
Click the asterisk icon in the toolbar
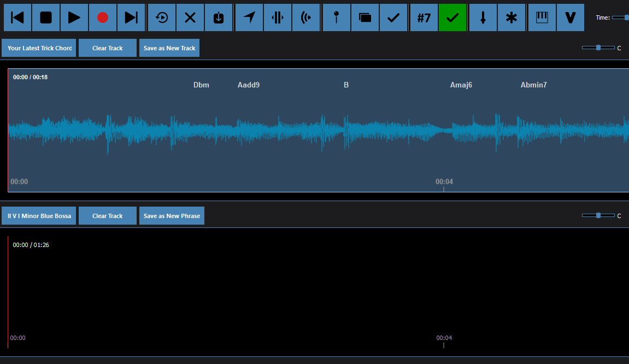(x=512, y=17)
